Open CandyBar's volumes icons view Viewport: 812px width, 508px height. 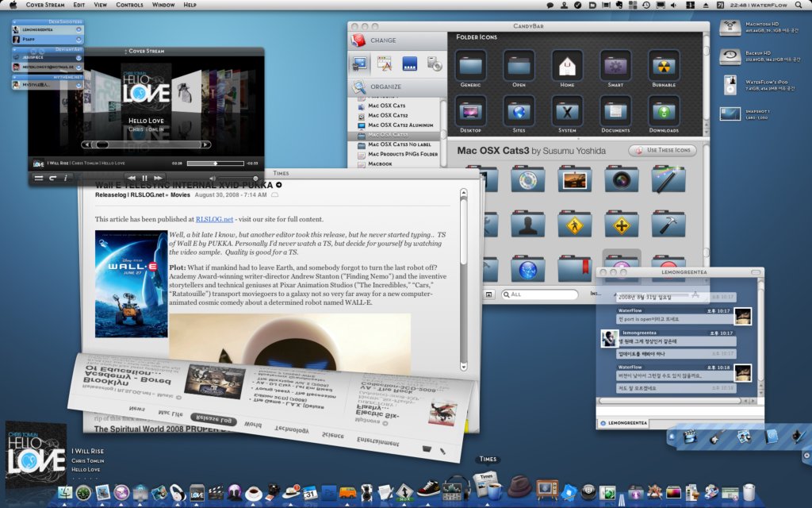[434, 63]
